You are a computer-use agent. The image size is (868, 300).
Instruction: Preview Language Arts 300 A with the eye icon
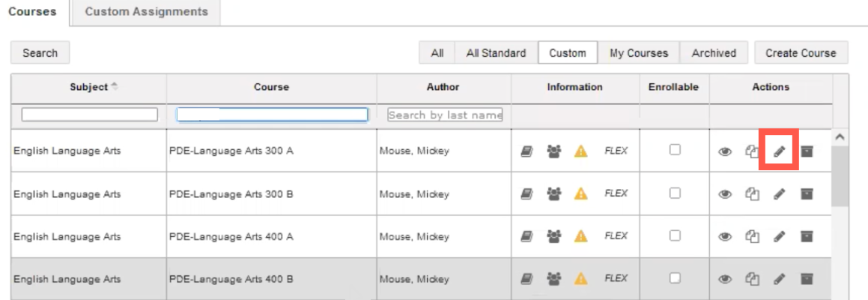pos(724,151)
